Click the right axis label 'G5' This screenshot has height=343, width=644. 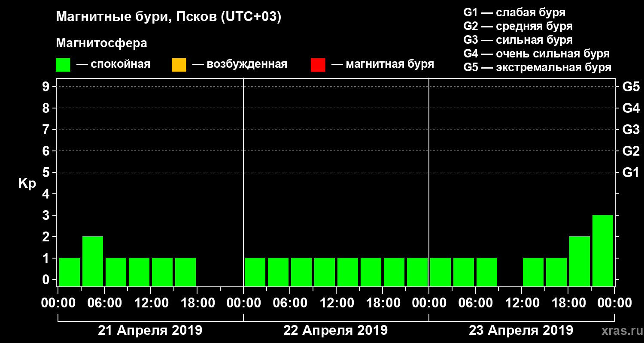tap(631, 87)
